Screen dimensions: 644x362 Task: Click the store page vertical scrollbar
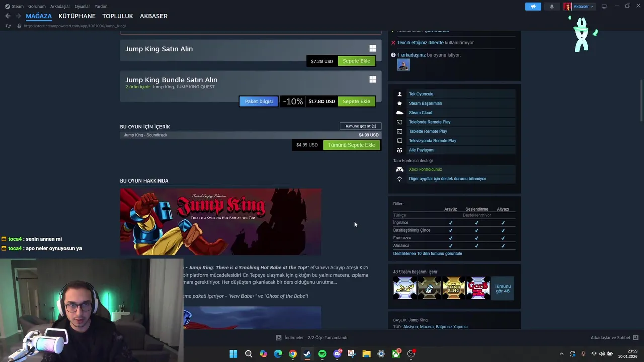tap(641, 101)
